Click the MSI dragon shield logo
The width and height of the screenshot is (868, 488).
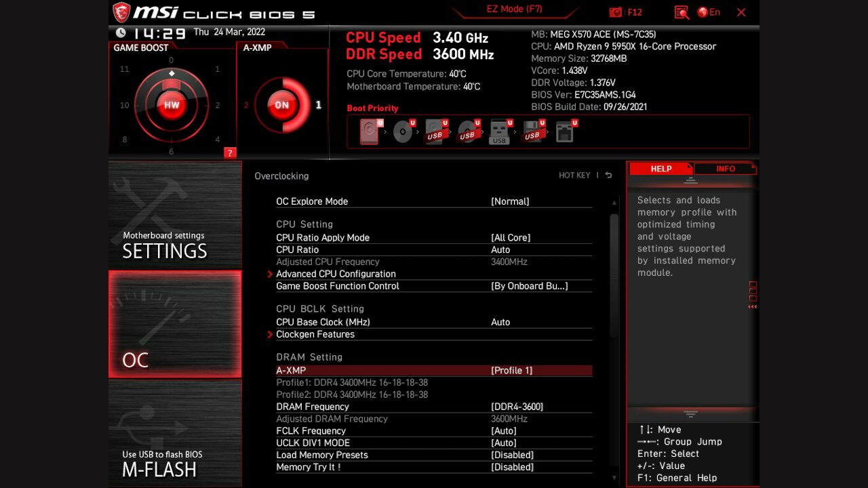click(121, 12)
